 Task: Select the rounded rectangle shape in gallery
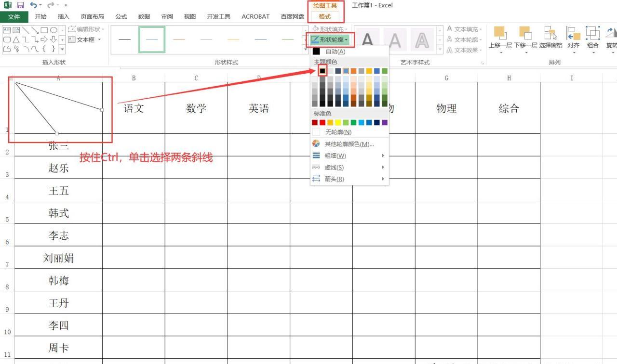click(7, 39)
